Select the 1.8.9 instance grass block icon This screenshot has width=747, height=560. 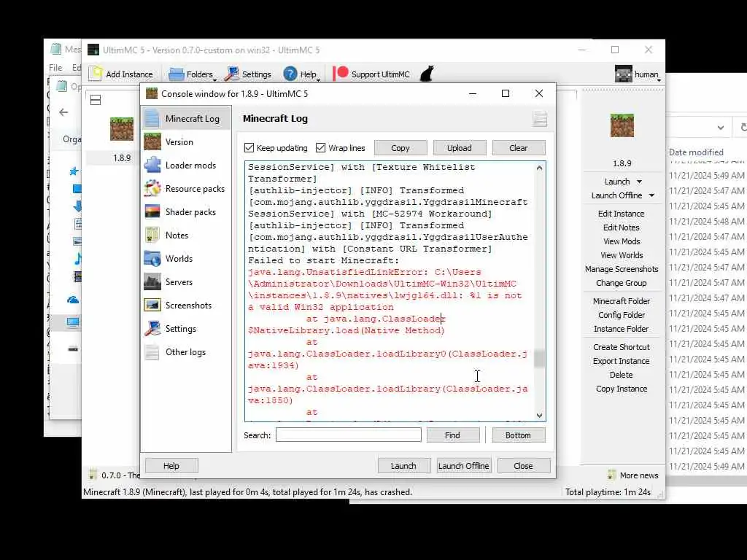[122, 128]
